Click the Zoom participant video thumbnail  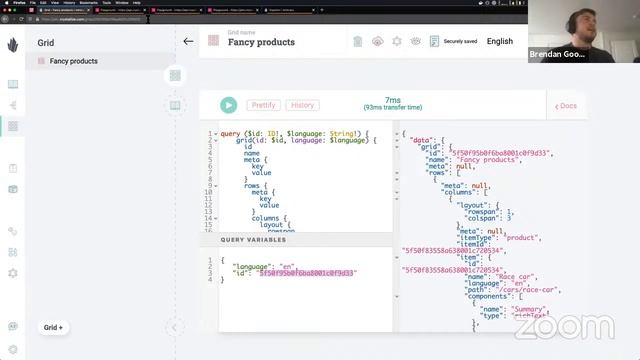pos(584,31)
